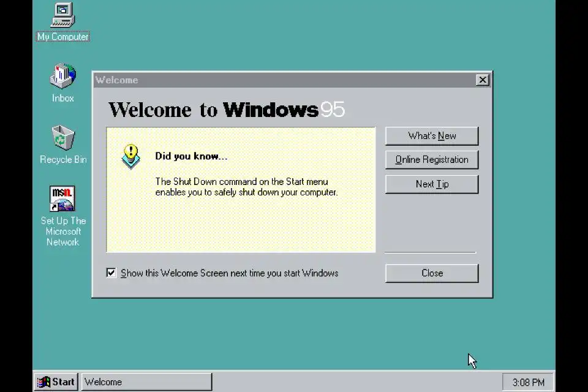The width and height of the screenshot is (588, 392).
Task: Click the Close button in Welcome dialog
Action: (432, 273)
